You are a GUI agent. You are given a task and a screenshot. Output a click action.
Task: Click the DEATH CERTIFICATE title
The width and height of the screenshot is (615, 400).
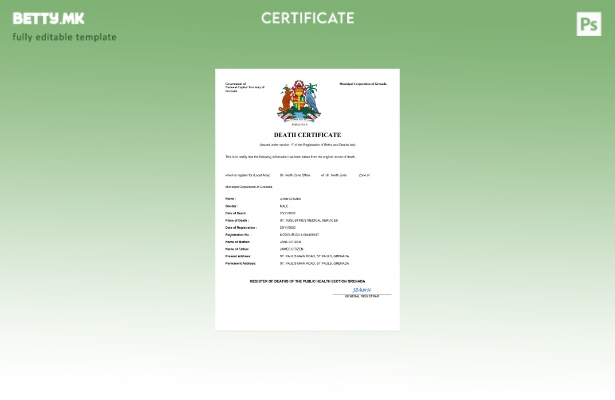[x=307, y=134]
